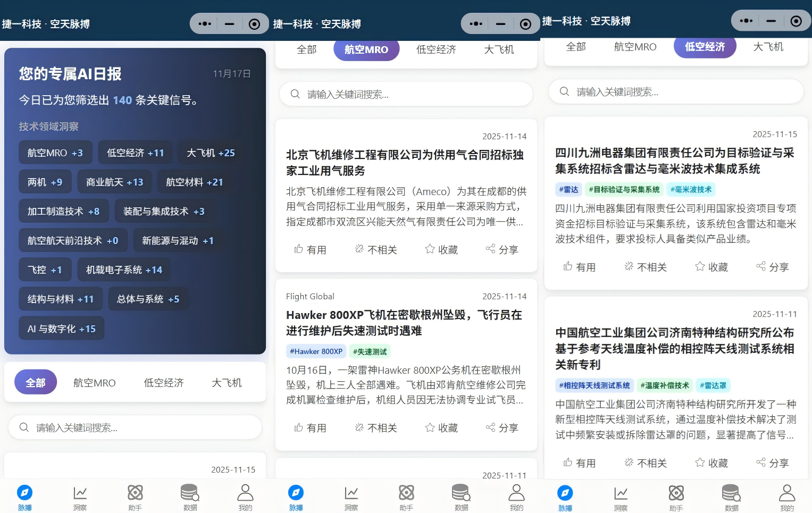Select the highlighted 航空MRO tab
812x513 pixels.
[x=366, y=50]
